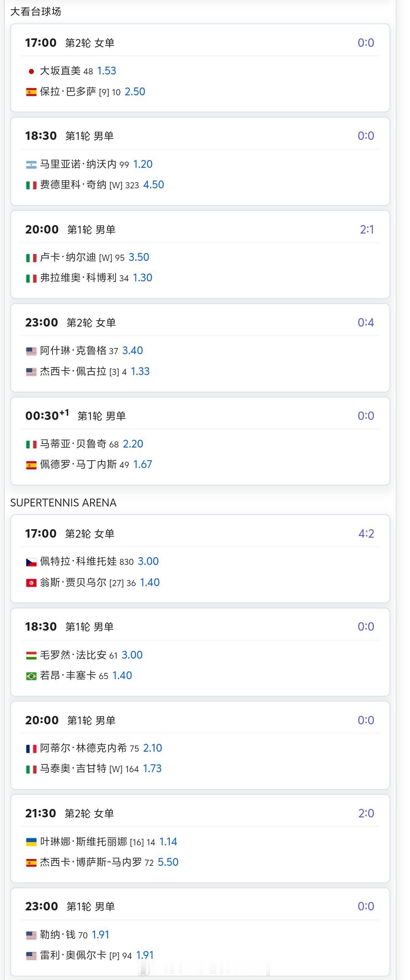This screenshot has width=410, height=980.
Task: Click the 大看台球场 court heading
Action: point(35,11)
